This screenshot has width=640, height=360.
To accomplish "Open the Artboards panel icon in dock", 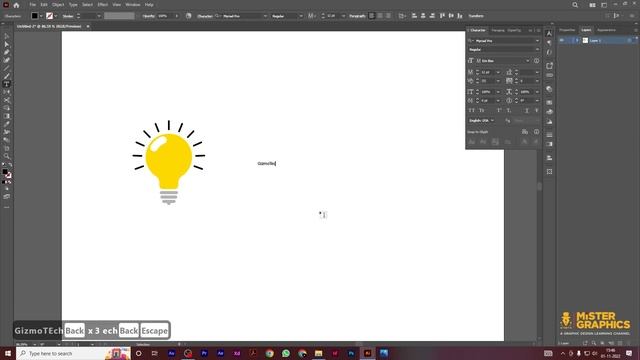I will pos(549,172).
